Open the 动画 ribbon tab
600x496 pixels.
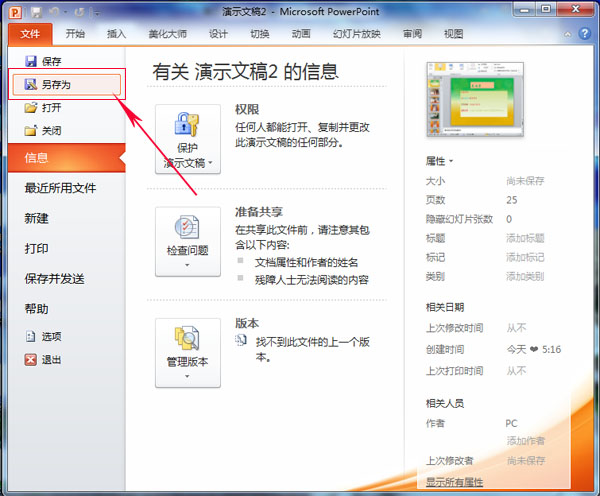point(301,34)
